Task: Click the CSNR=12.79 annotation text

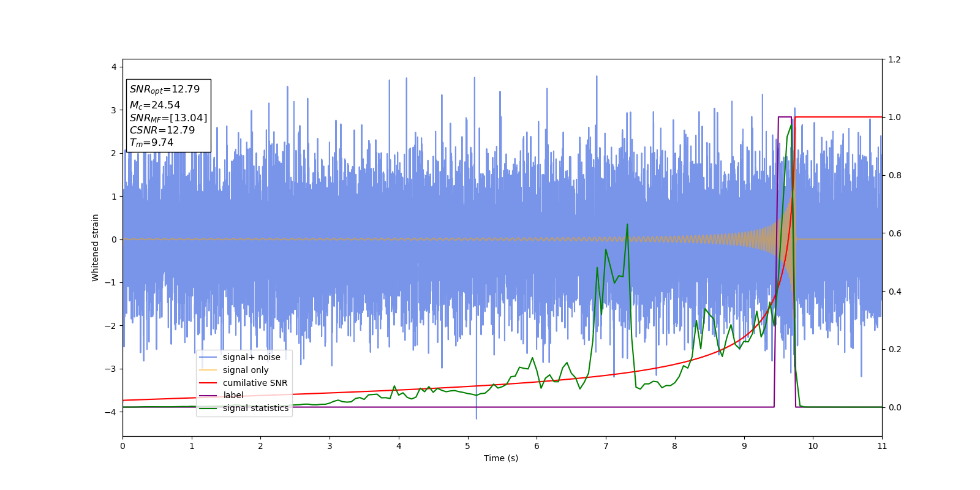Action: tap(162, 130)
